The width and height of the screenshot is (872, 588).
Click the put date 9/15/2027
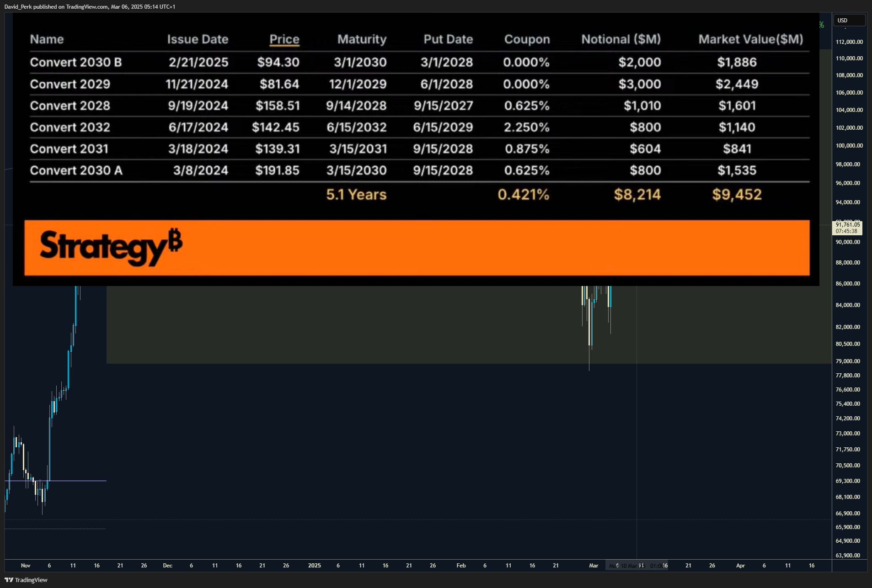pyautogui.click(x=444, y=106)
